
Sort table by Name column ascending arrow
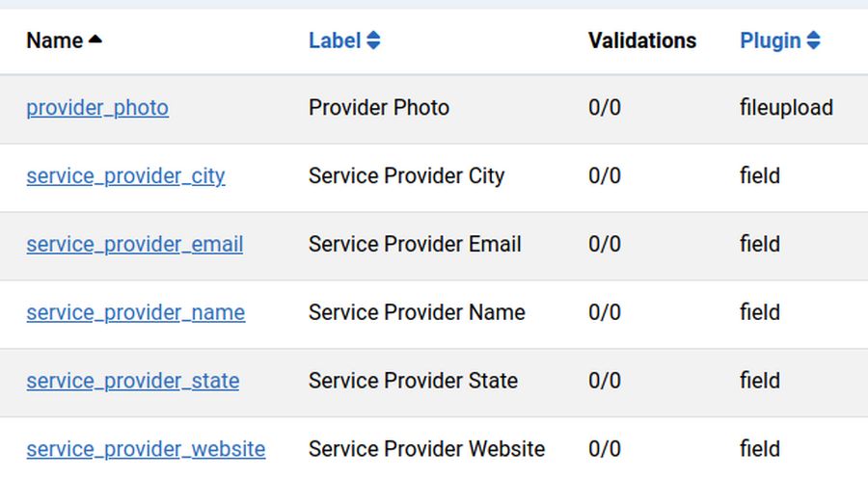point(95,40)
